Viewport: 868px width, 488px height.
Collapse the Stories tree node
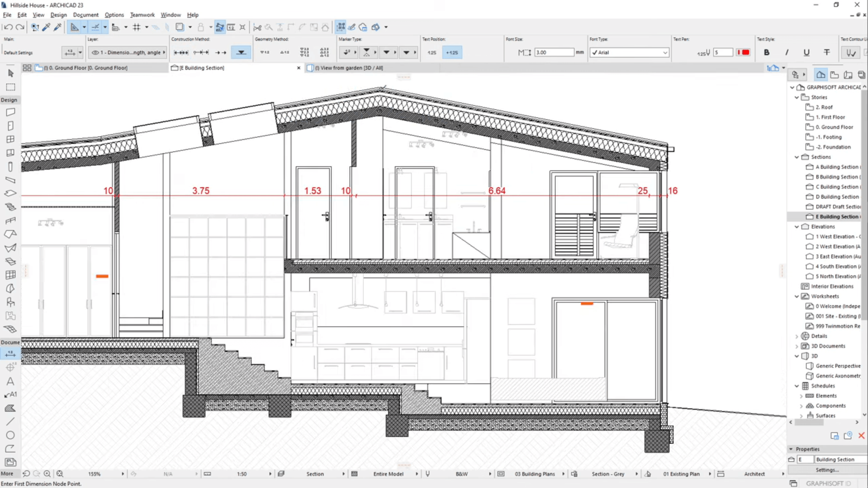tap(797, 97)
